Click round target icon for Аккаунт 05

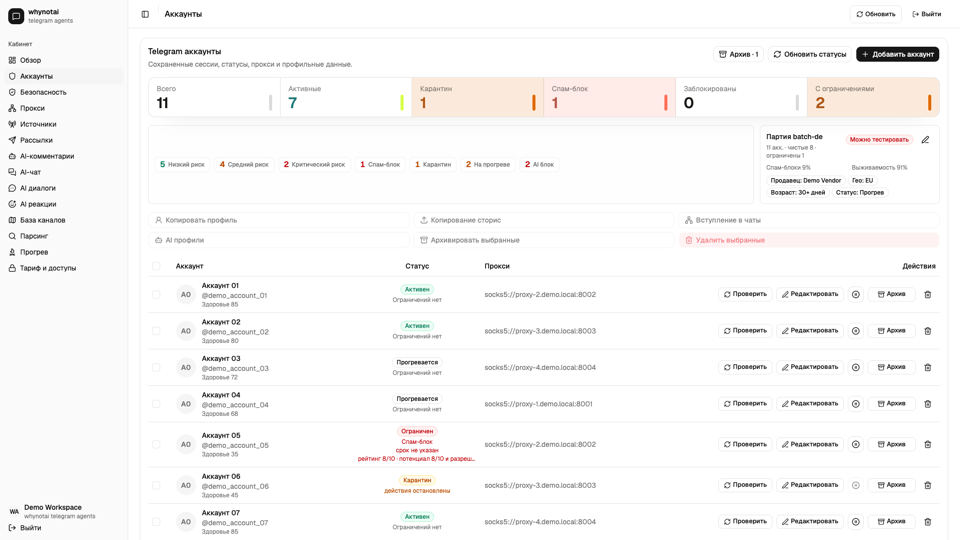tap(856, 444)
